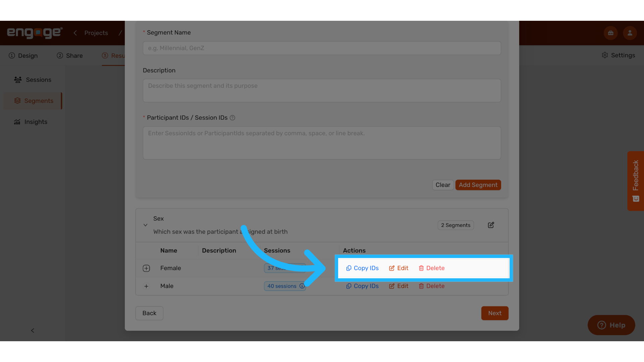Image resolution: width=644 pixels, height=362 pixels.
Task: Switch to the Share step tab
Action: tap(70, 56)
